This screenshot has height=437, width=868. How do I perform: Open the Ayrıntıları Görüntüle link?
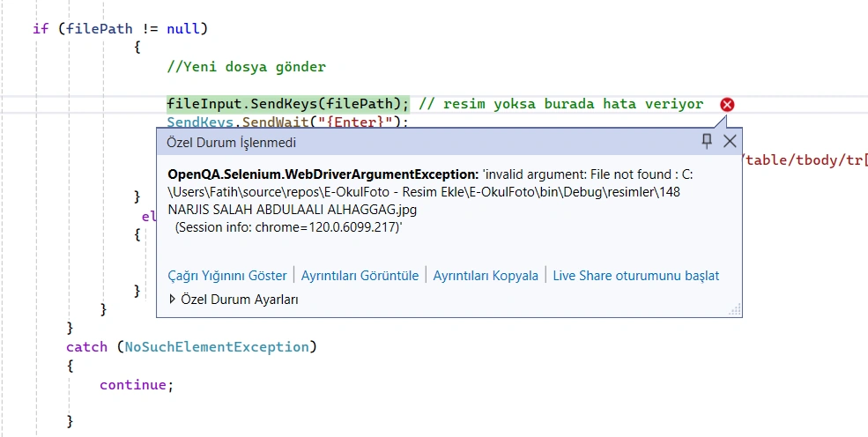[x=360, y=276]
